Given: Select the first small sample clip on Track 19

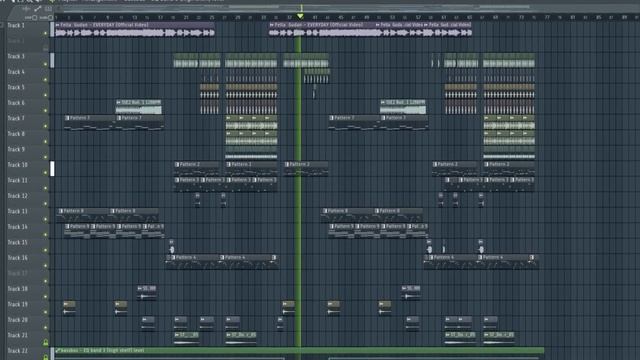Looking at the screenshot, I should coord(69,309).
